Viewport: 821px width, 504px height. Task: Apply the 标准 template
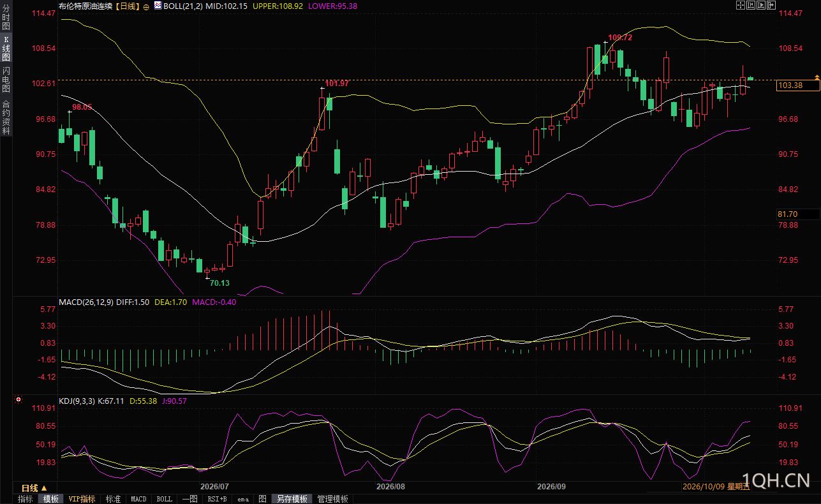coord(113,499)
